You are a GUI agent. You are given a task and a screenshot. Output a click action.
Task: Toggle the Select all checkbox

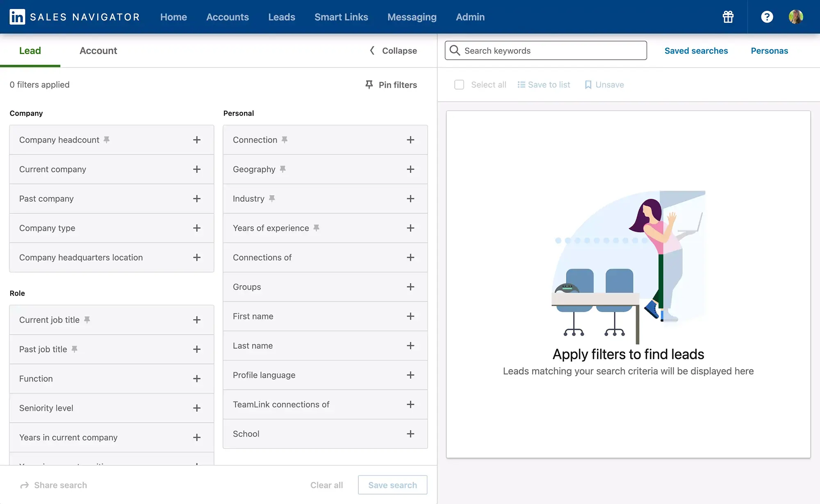click(x=459, y=84)
